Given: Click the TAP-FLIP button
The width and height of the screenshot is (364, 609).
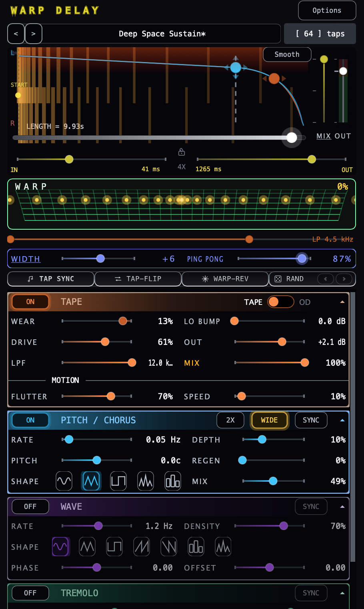Looking at the screenshot, I should (138, 279).
